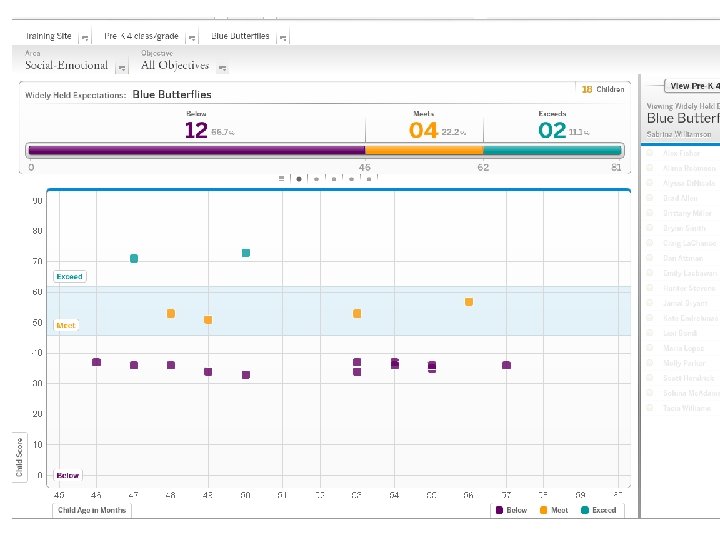The height and width of the screenshot is (540, 720).
Task: Toggle the circle next to Jamal Bryant
Action: (650, 303)
